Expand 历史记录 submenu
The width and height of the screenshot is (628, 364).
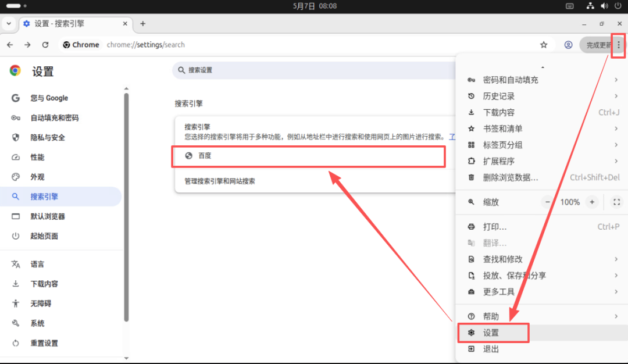pos(543,96)
